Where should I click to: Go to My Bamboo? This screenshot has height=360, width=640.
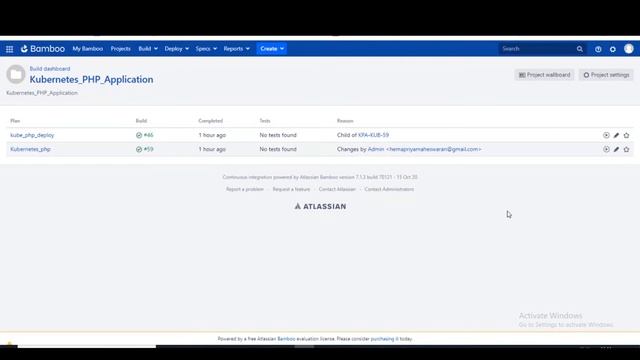coord(88,49)
